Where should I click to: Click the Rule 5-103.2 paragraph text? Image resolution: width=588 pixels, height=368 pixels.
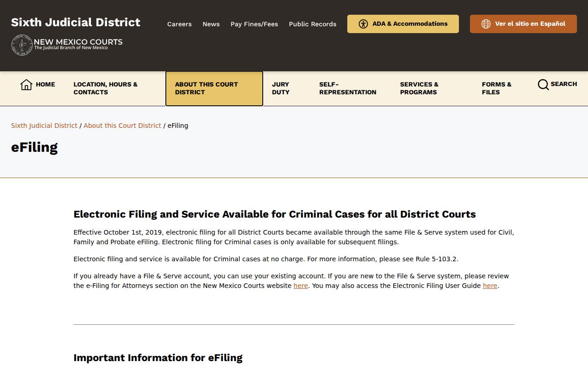[x=266, y=259]
